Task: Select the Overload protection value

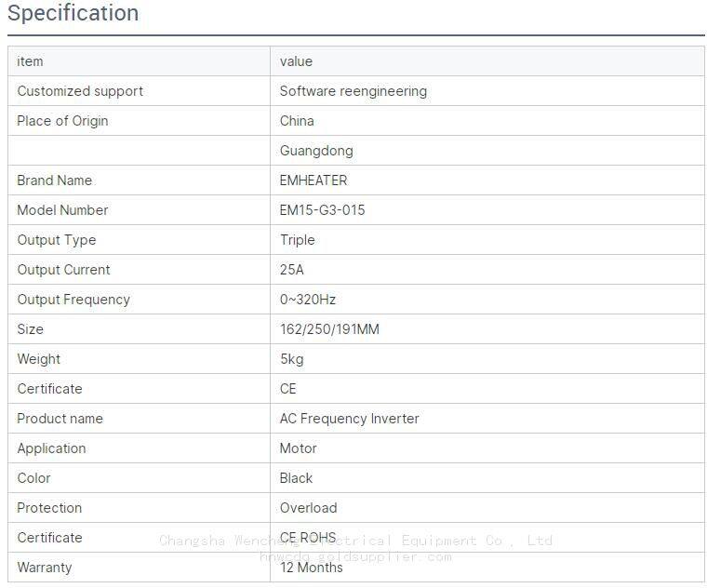Action: (x=308, y=508)
